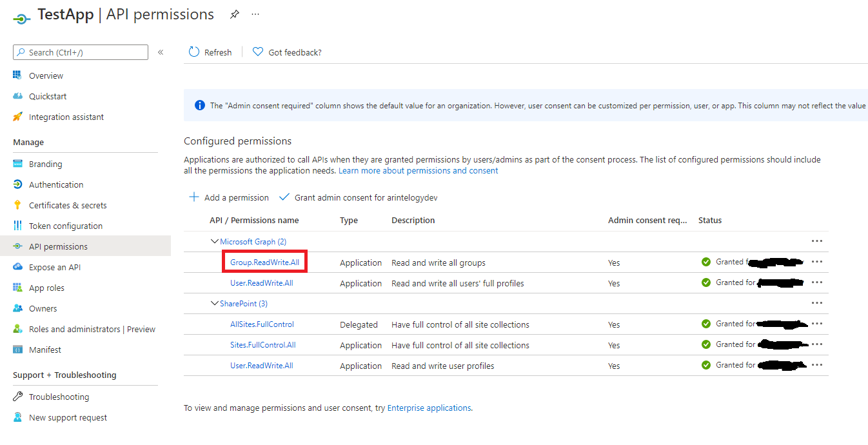Screen dimensions: 868x445
Task: Click Grant admin consent for arintelogydev
Action: pyautogui.click(x=358, y=197)
